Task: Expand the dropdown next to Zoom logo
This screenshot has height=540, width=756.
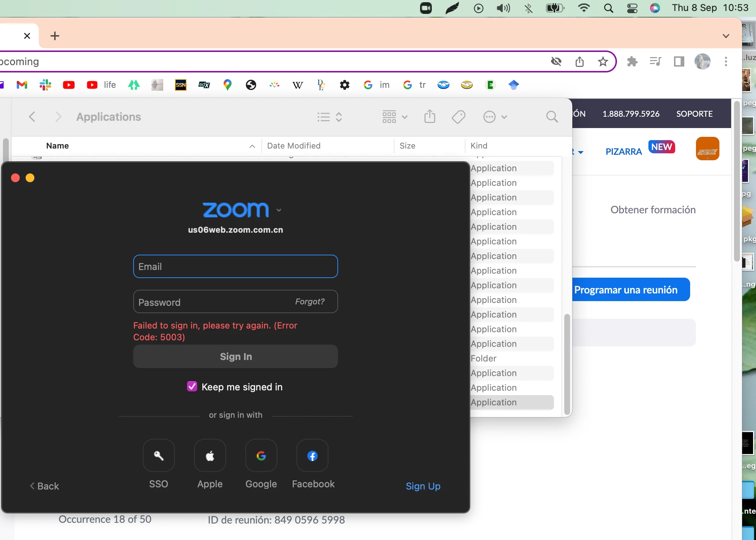Action: pos(279,210)
